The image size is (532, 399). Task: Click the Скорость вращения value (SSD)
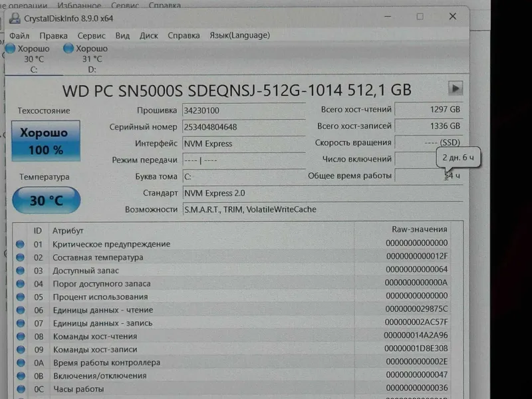pos(429,142)
